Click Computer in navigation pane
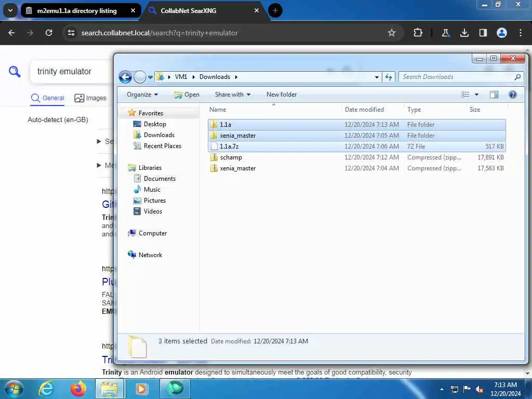The image size is (532, 399). click(152, 233)
